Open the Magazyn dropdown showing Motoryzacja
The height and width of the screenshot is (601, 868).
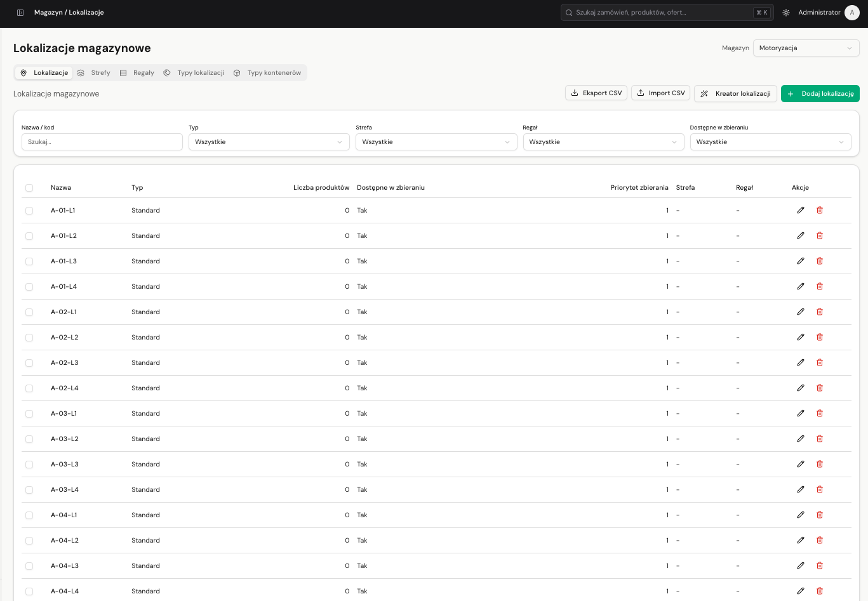tap(806, 48)
